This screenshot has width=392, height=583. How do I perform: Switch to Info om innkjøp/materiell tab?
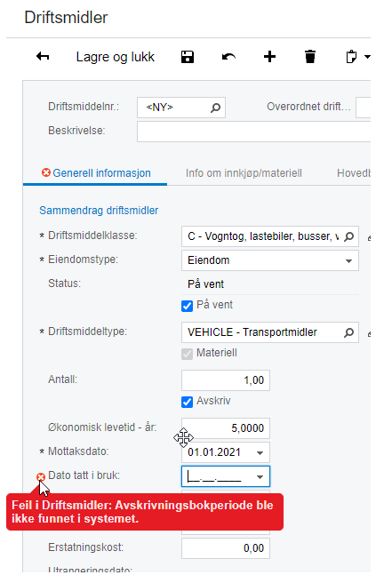pyautogui.click(x=244, y=173)
